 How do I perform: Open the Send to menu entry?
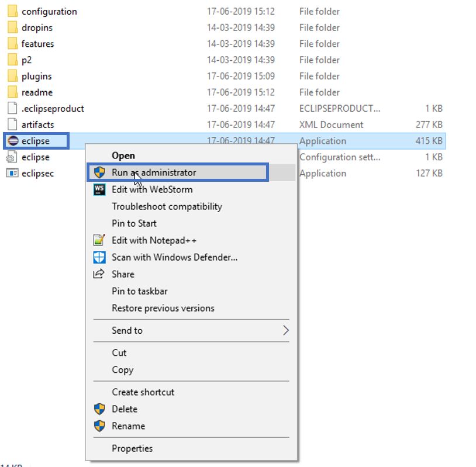click(191, 330)
